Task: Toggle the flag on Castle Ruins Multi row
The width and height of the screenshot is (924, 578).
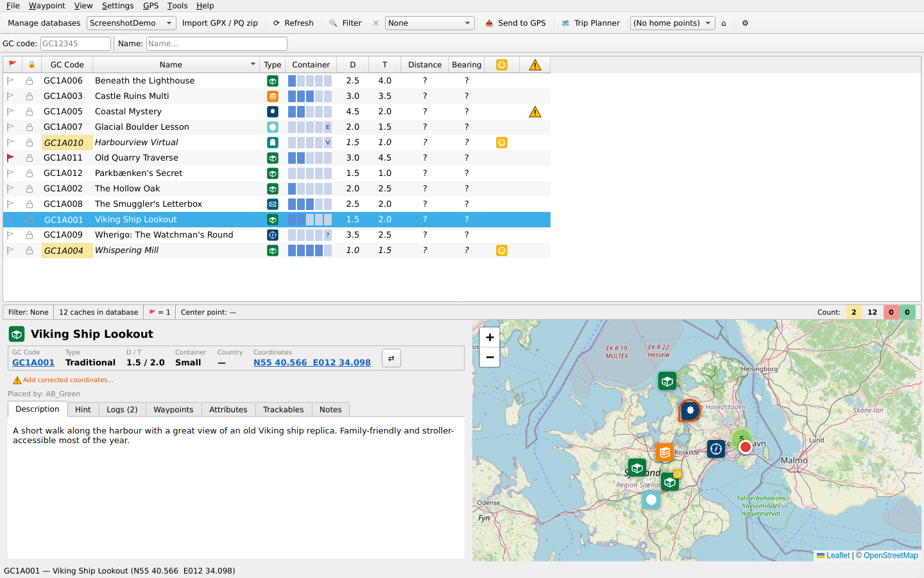Action: [10, 96]
